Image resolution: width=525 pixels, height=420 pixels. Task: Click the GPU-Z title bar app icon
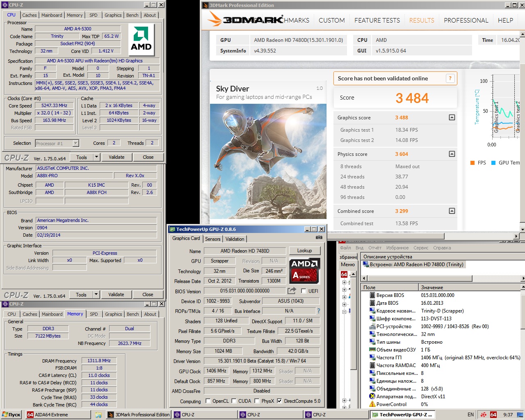pyautogui.click(x=172, y=229)
